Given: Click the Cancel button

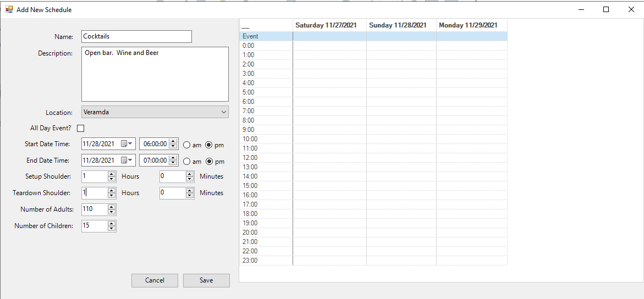Looking at the screenshot, I should coord(155,280).
